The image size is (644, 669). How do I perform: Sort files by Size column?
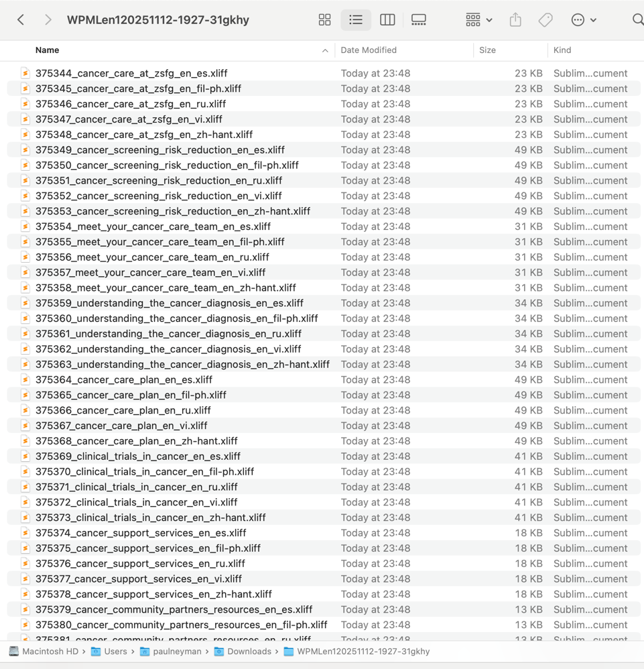(487, 50)
